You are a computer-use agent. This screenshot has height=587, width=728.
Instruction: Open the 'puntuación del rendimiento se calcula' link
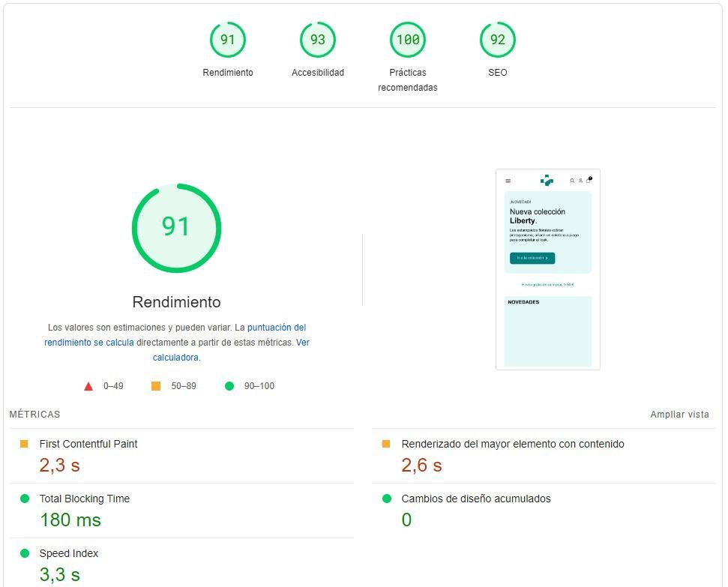click(175, 335)
